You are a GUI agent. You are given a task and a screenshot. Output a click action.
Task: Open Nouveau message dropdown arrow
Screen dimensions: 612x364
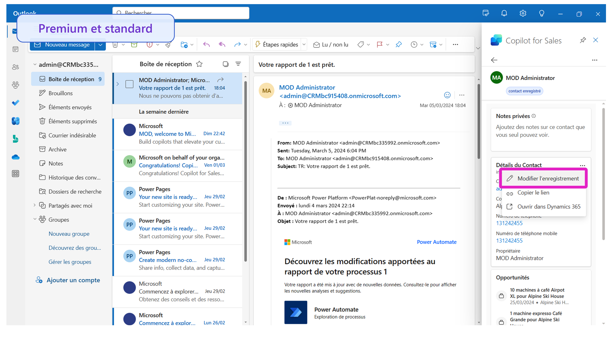click(100, 45)
